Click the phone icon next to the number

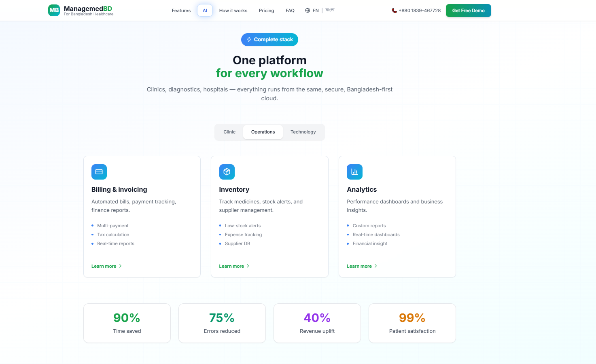(x=394, y=11)
